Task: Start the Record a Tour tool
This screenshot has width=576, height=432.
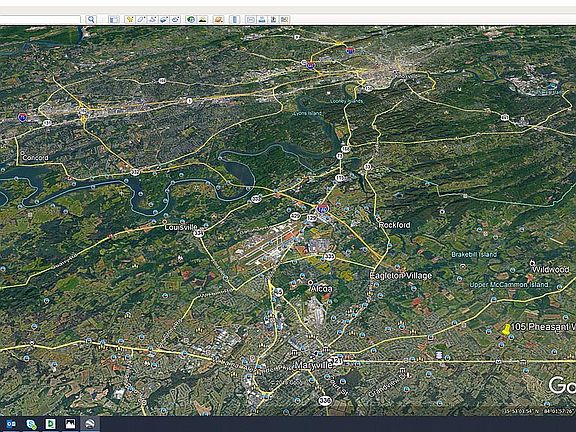Action: (x=175, y=19)
